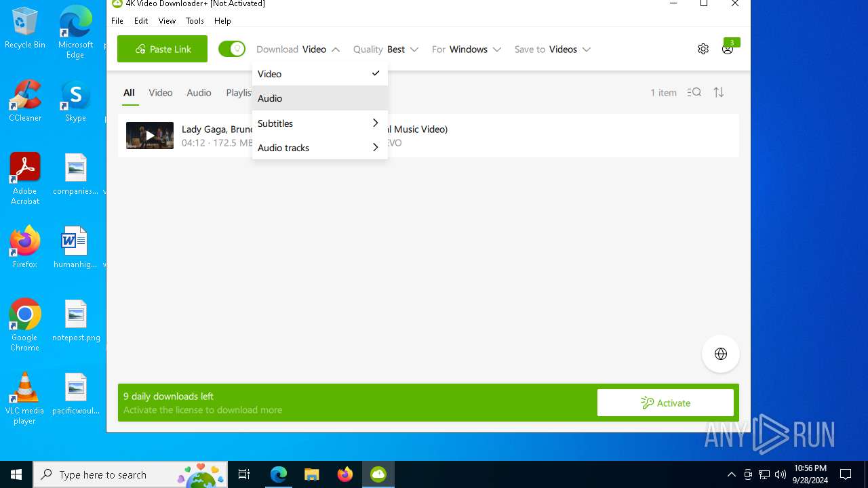Expand the Audio tracks submenu
Image resolution: width=868 pixels, height=488 pixels.
(319, 148)
